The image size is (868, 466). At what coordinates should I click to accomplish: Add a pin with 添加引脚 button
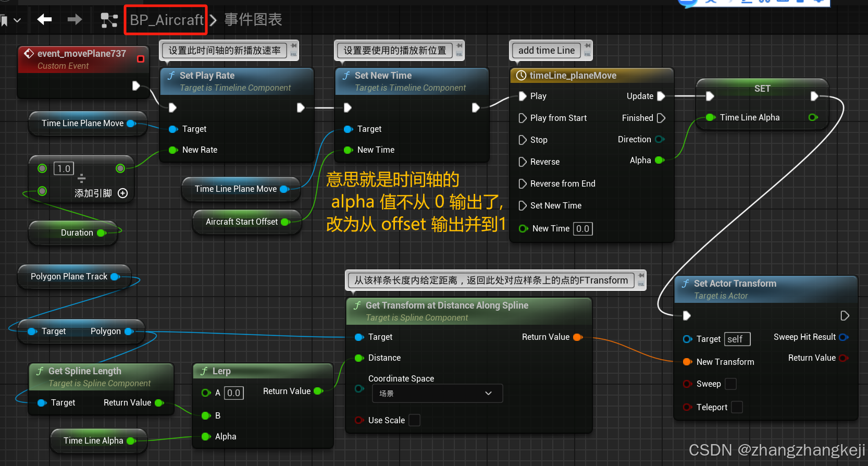click(123, 193)
